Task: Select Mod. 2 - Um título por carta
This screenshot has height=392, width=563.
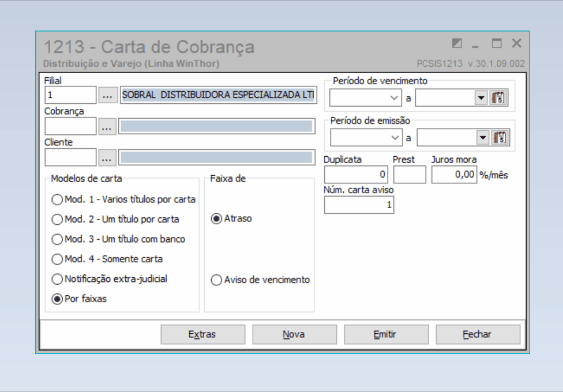Action: 115,219
